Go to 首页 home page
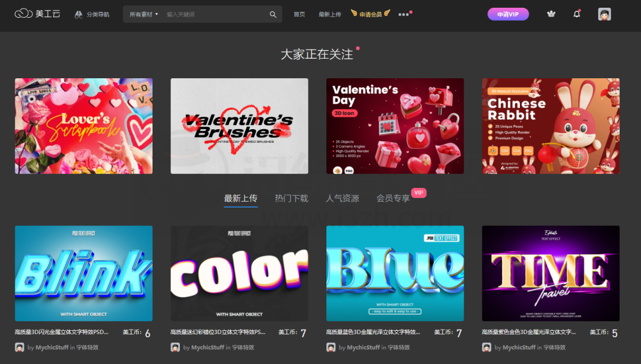The width and height of the screenshot is (641, 364). pos(299,14)
